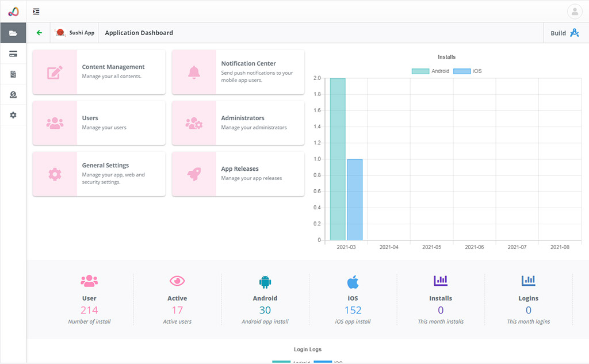Click the user count 214

pos(89,311)
